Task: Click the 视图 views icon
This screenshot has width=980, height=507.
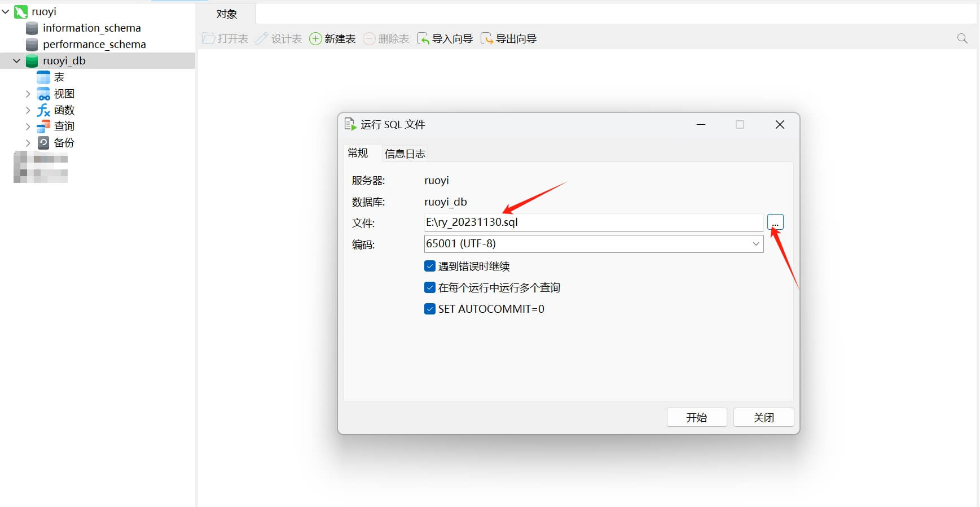Action: (x=43, y=94)
